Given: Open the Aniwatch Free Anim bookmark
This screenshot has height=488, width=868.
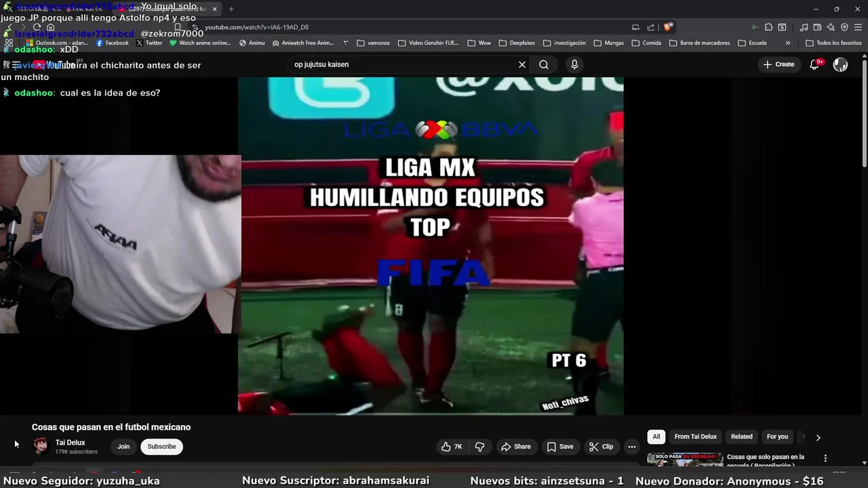Looking at the screenshot, I should (x=303, y=43).
